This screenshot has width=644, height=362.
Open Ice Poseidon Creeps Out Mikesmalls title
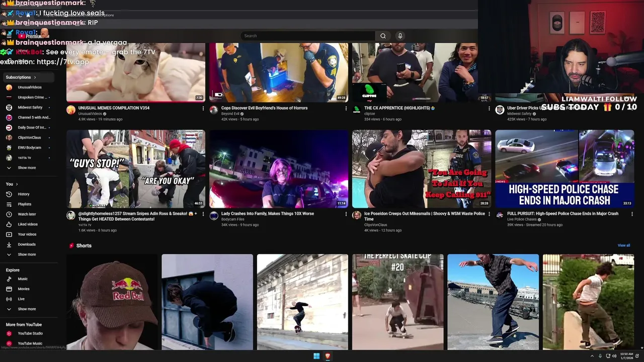tap(425, 216)
